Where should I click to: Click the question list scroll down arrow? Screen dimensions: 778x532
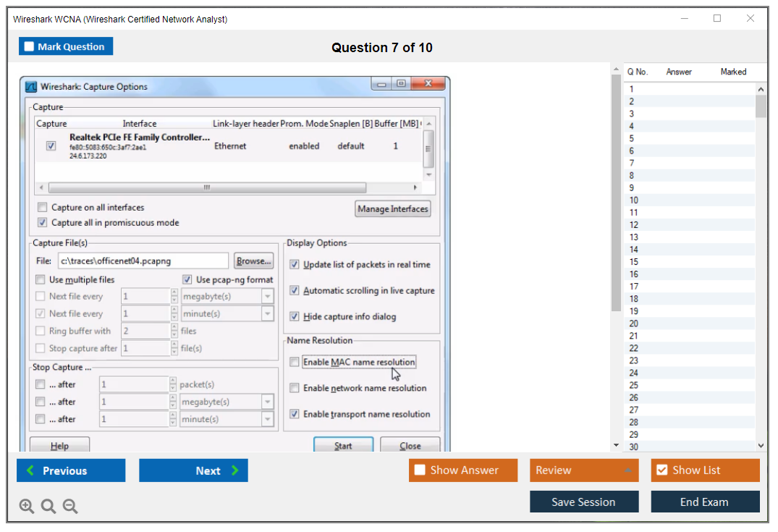(761, 446)
